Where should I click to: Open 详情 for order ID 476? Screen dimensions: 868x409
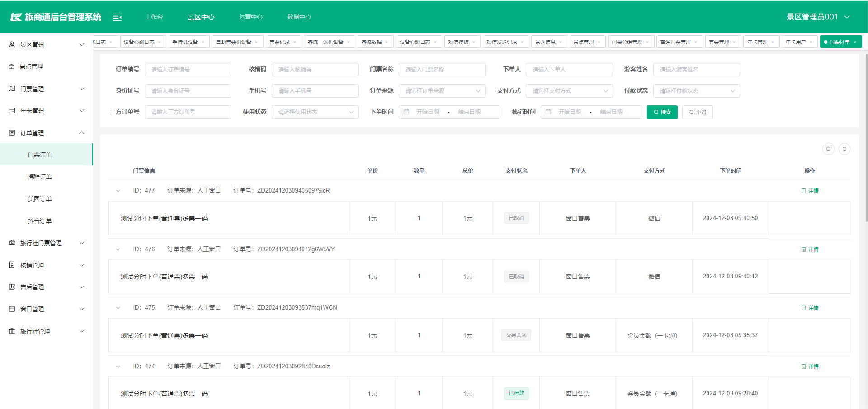810,249
